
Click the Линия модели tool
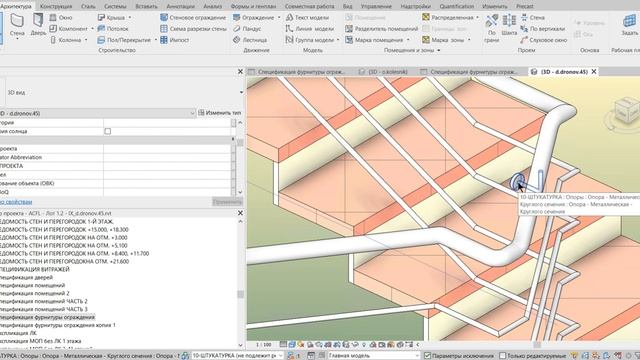[x=310, y=29]
